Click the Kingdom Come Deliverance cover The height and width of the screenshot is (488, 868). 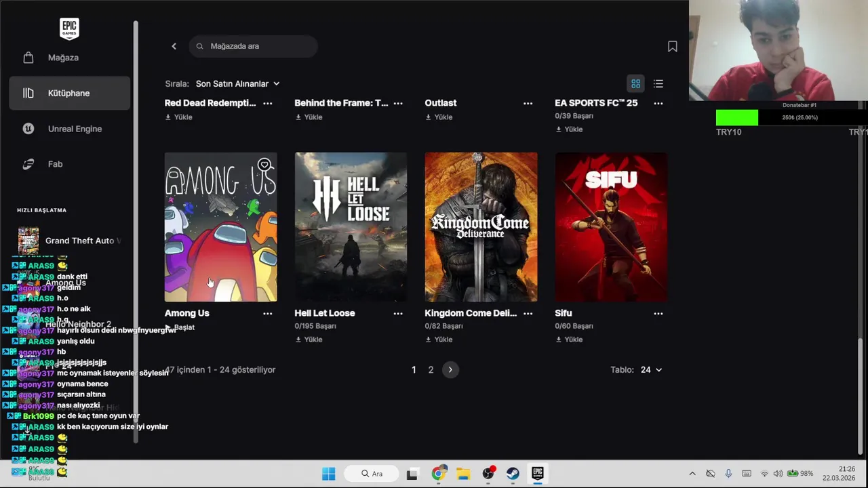(481, 227)
